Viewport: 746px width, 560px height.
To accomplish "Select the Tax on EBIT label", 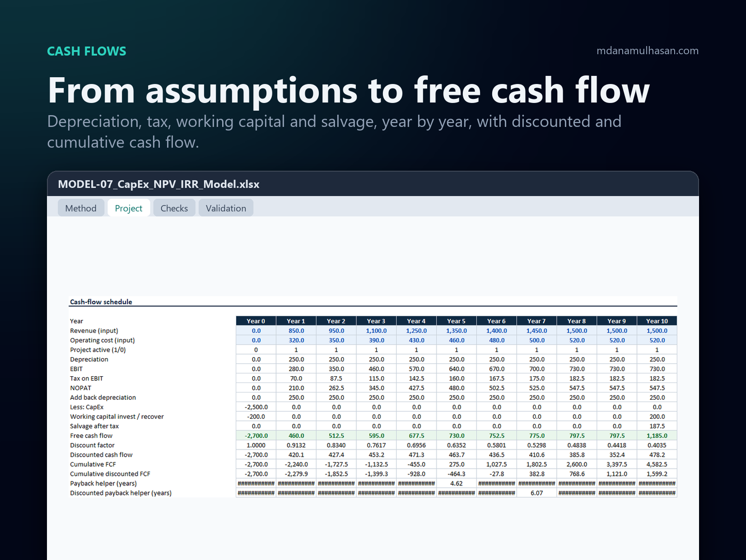I will [x=87, y=378].
